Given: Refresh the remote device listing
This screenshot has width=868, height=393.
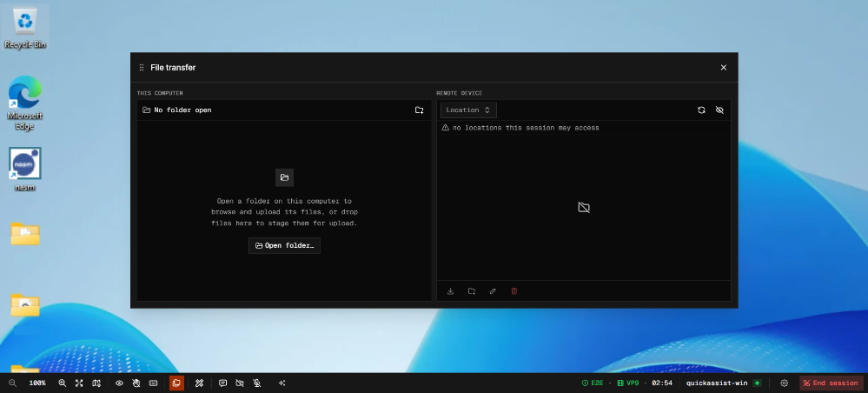Looking at the screenshot, I should point(701,110).
